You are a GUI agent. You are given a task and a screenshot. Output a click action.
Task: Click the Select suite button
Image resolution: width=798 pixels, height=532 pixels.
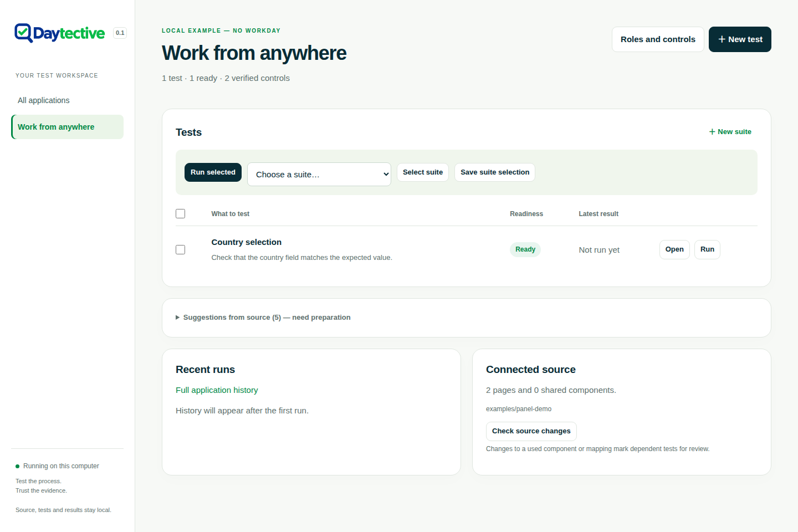click(x=423, y=172)
